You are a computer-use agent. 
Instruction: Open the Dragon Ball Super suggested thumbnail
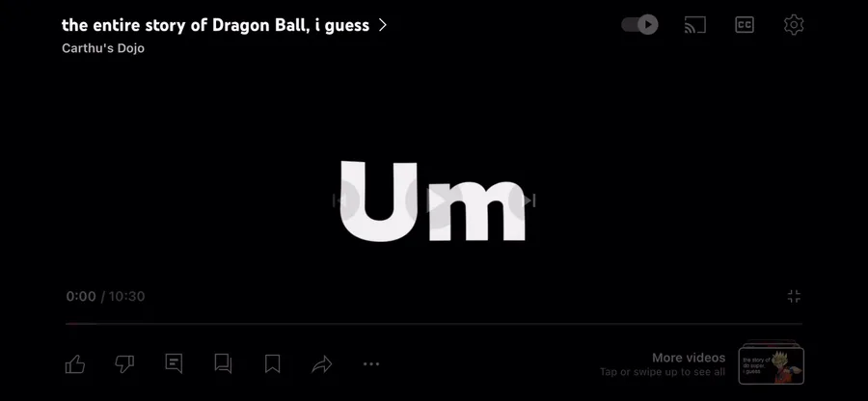[x=772, y=362]
